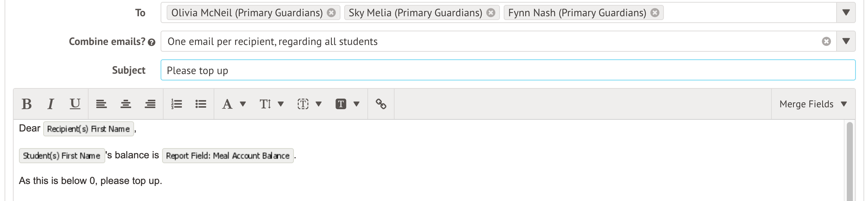This screenshot has width=868, height=201.
Task: Align text to the right
Action: point(150,104)
